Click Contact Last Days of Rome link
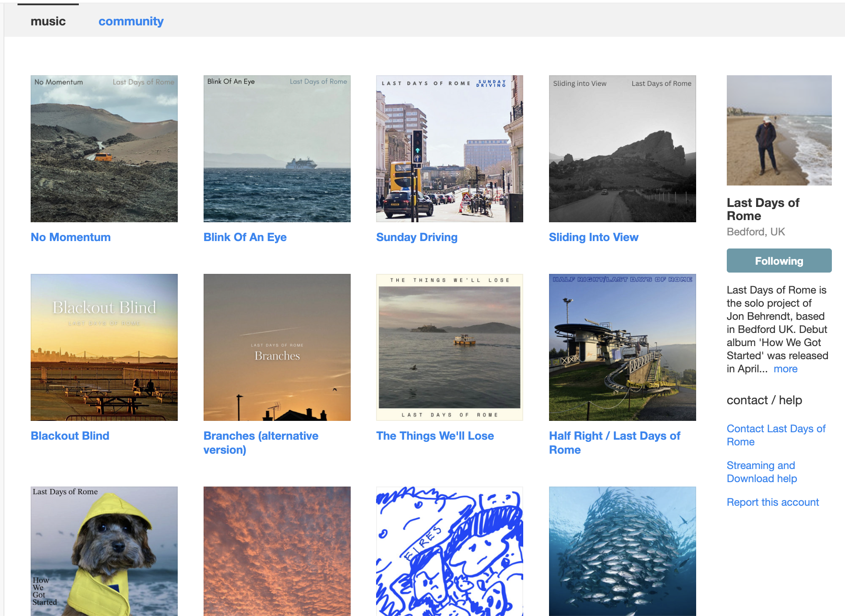 point(775,435)
